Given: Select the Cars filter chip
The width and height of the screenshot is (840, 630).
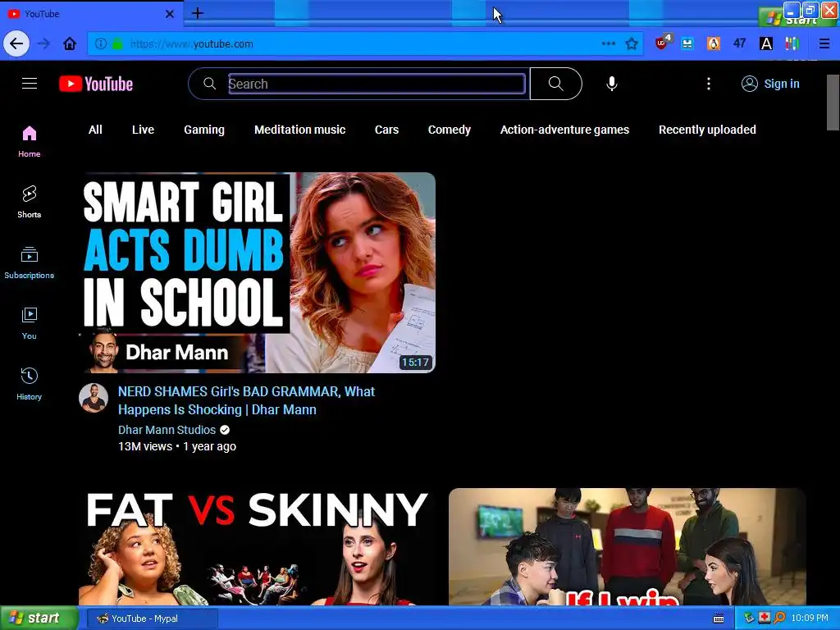Looking at the screenshot, I should tap(387, 130).
